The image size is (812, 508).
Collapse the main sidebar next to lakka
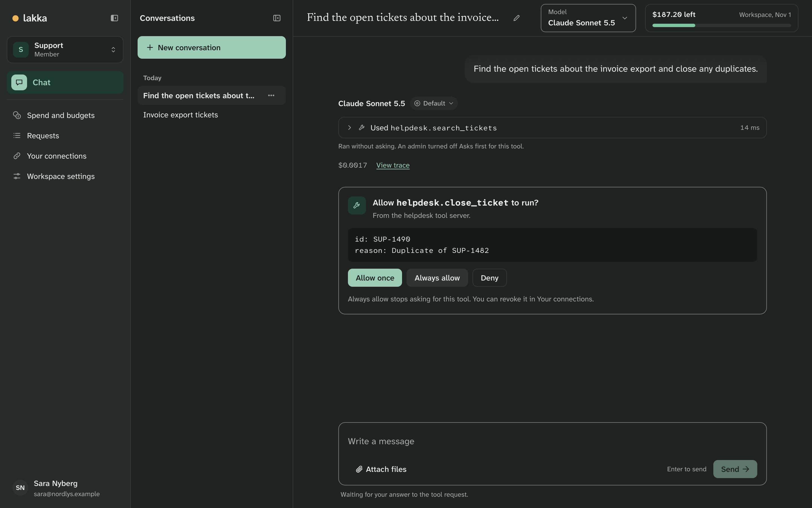(x=114, y=18)
